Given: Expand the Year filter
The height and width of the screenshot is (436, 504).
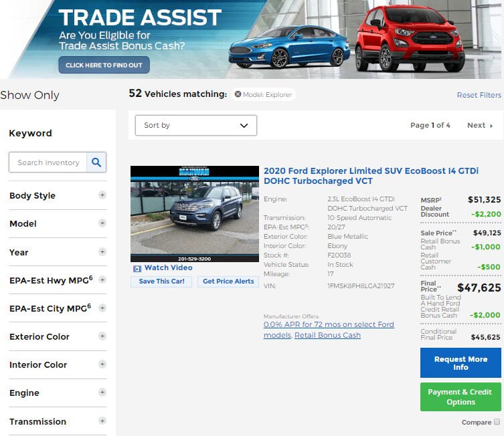Looking at the screenshot, I should [102, 251].
